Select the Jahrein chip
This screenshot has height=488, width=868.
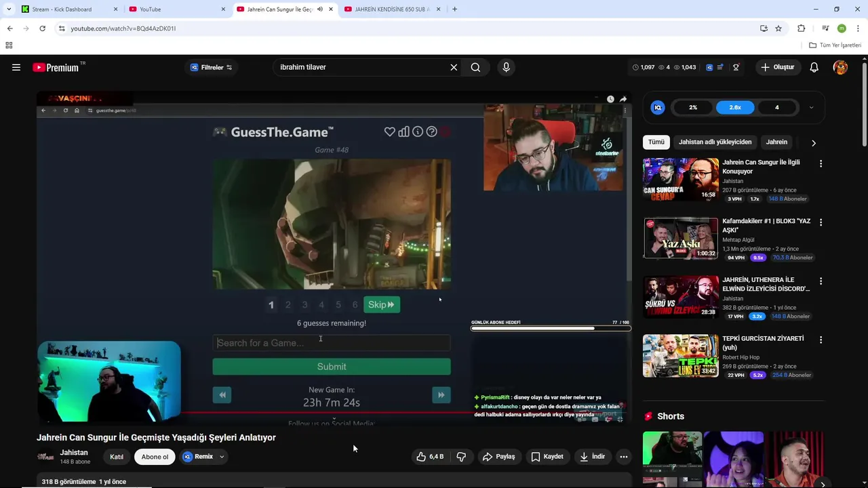[776, 142]
